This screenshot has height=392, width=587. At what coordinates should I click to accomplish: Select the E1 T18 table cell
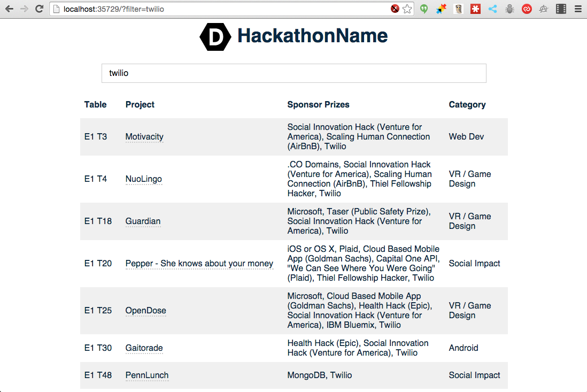tap(98, 221)
